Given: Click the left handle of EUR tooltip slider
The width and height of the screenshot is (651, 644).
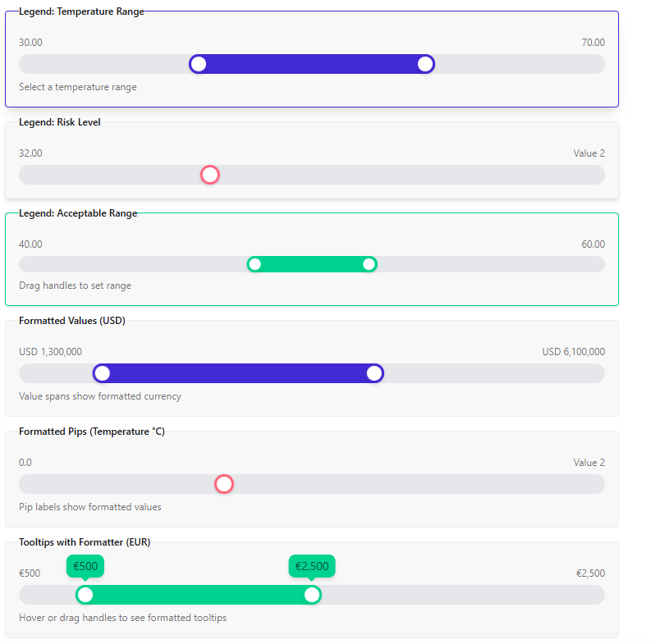Looking at the screenshot, I should 85,595.
